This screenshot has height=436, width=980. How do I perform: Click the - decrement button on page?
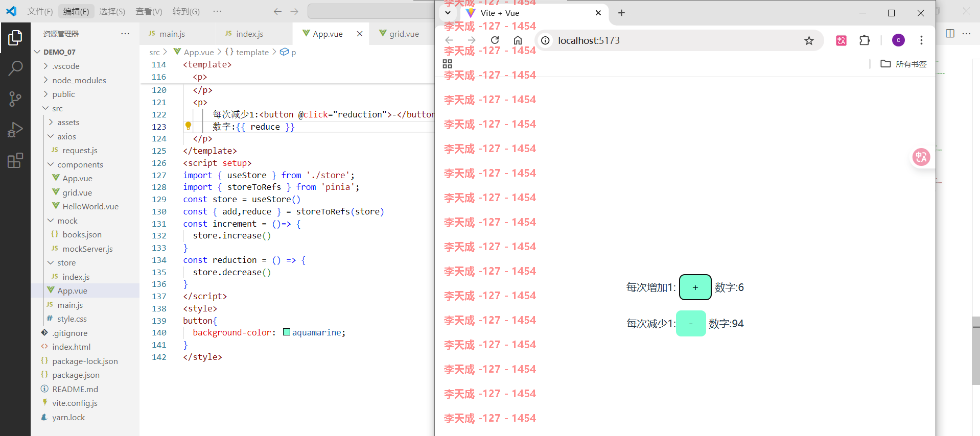point(691,323)
